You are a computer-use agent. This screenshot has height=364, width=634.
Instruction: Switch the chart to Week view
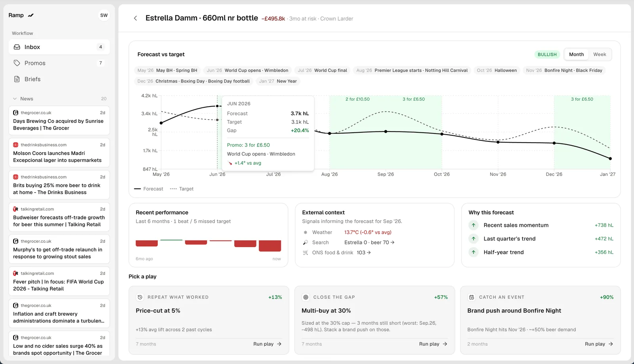pyautogui.click(x=600, y=55)
